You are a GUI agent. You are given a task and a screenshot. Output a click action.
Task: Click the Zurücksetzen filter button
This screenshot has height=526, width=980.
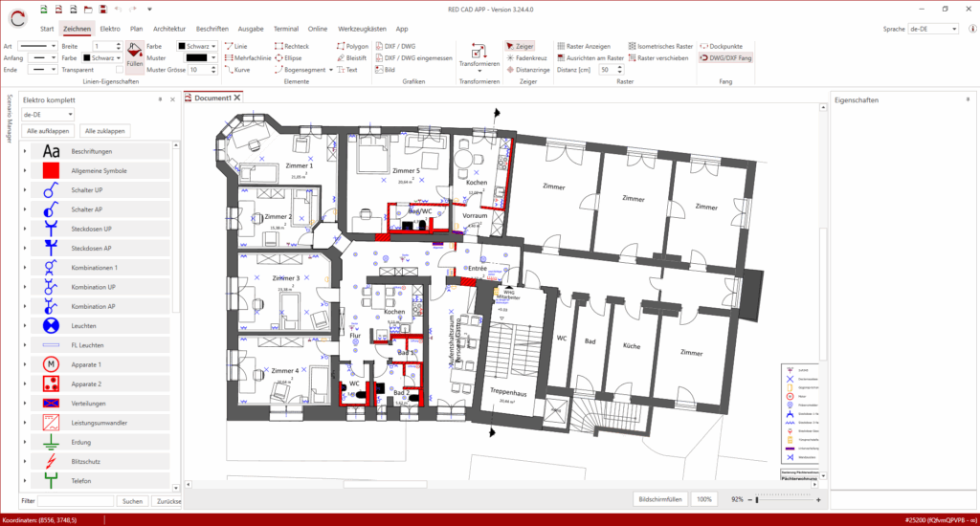tap(168, 501)
